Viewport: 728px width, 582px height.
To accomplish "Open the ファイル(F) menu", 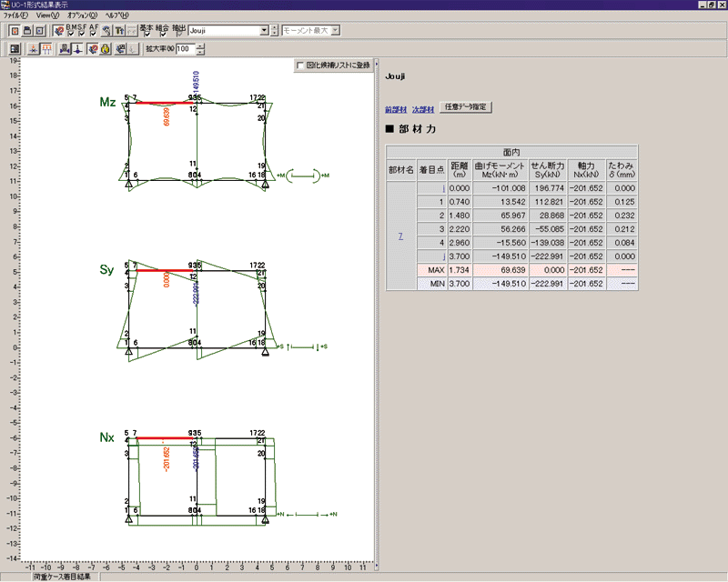I will (15, 16).
